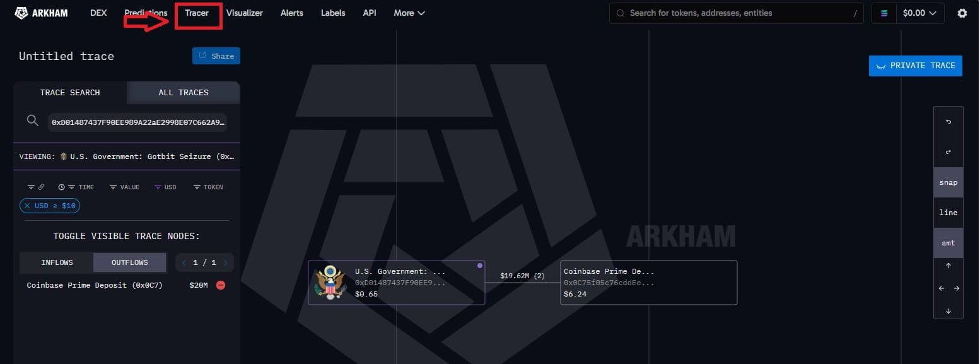
Task: Click the U.S. Government seal icon on the node
Action: click(x=330, y=282)
